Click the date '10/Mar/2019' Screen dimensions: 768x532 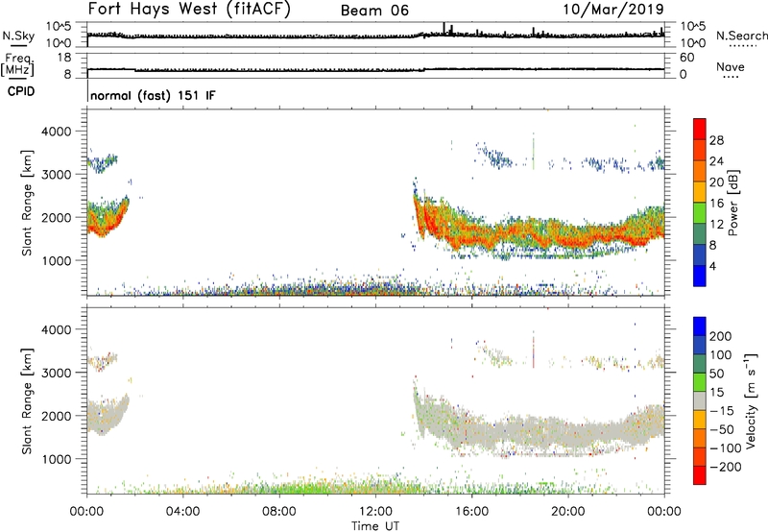(613, 9)
